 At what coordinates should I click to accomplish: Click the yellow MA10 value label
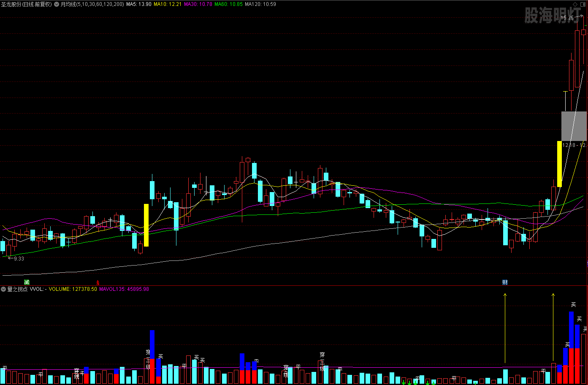(x=167, y=4)
